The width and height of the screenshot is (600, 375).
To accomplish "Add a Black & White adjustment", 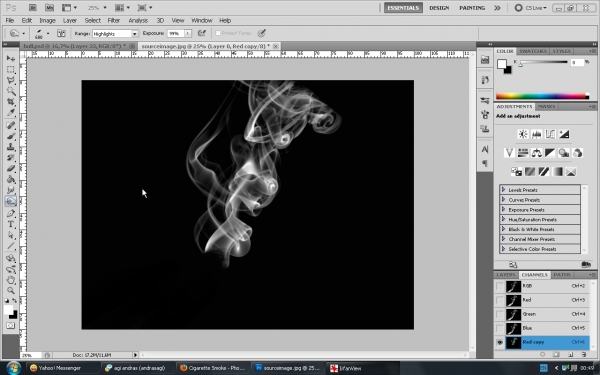I will (x=550, y=153).
